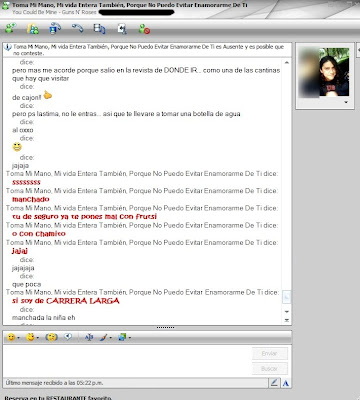Image resolution: width=360 pixels, height=400 pixels.
Task: Select the 'al oxxo' message
Action: tap(23, 130)
